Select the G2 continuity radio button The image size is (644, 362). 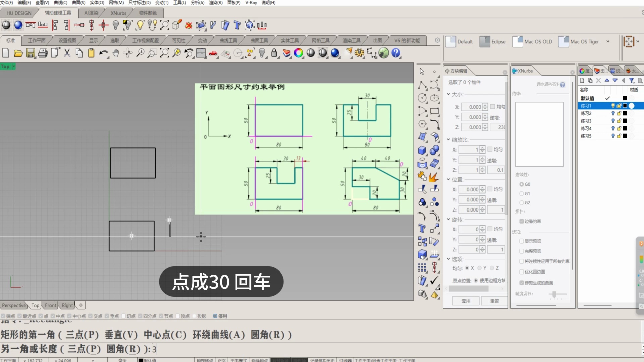(521, 203)
